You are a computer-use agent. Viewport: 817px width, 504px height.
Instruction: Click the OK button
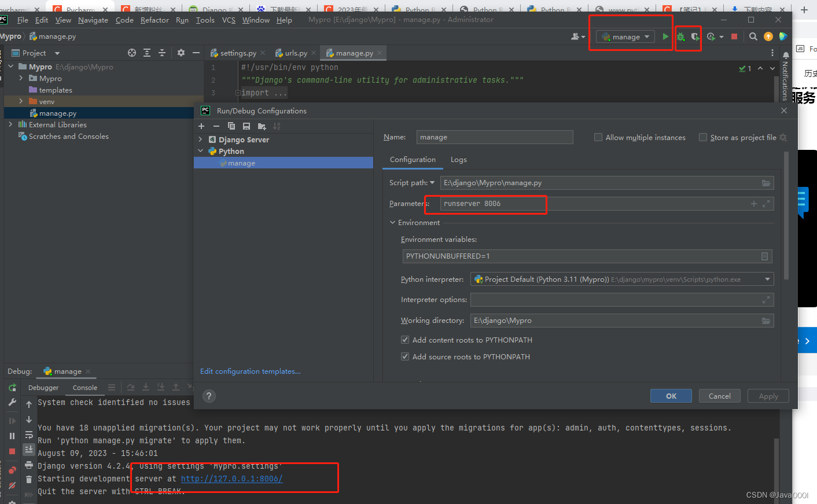671,396
